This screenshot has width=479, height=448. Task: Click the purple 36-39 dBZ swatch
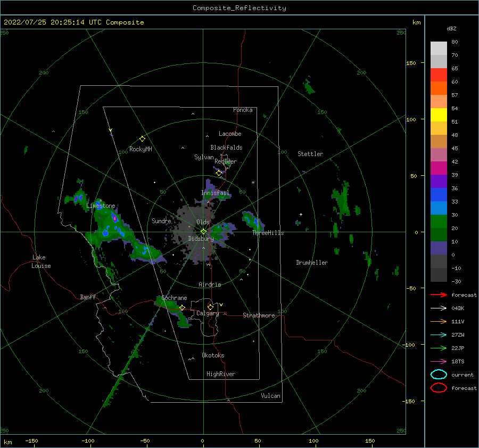(x=439, y=181)
